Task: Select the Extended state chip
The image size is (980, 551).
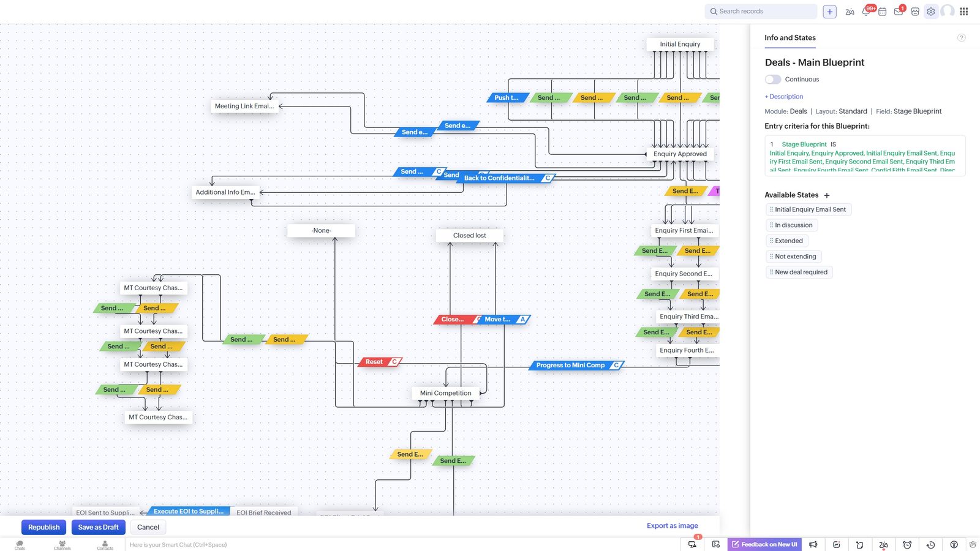Action: tap(787, 241)
